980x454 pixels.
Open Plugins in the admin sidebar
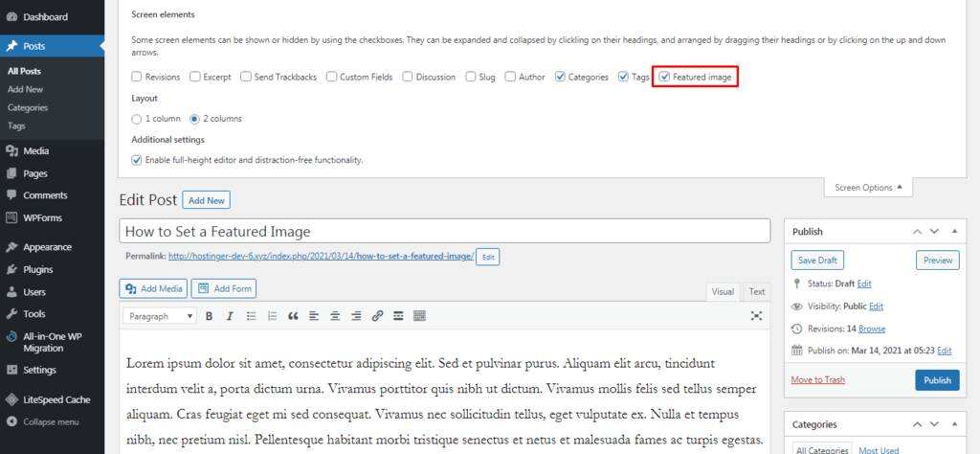coord(37,269)
